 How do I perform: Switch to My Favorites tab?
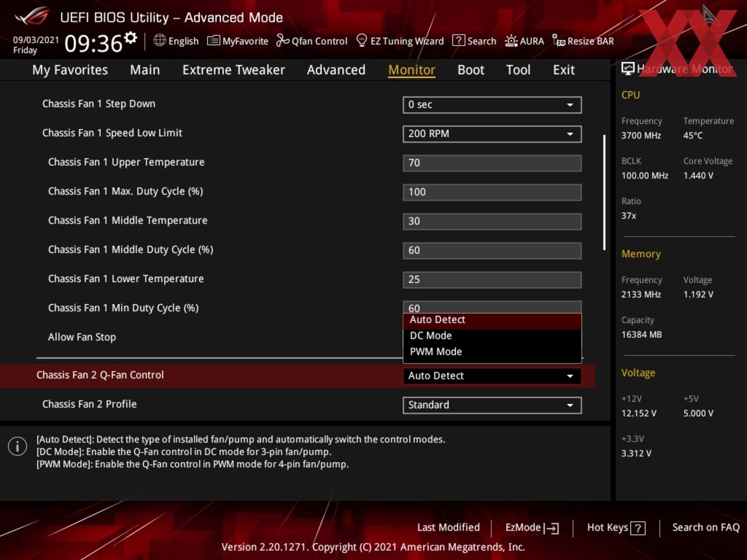[x=70, y=70]
